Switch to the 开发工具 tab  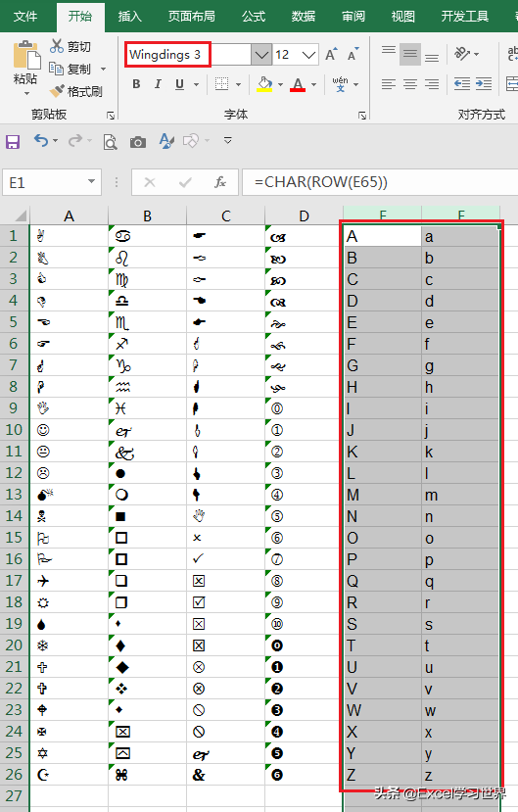(465, 16)
